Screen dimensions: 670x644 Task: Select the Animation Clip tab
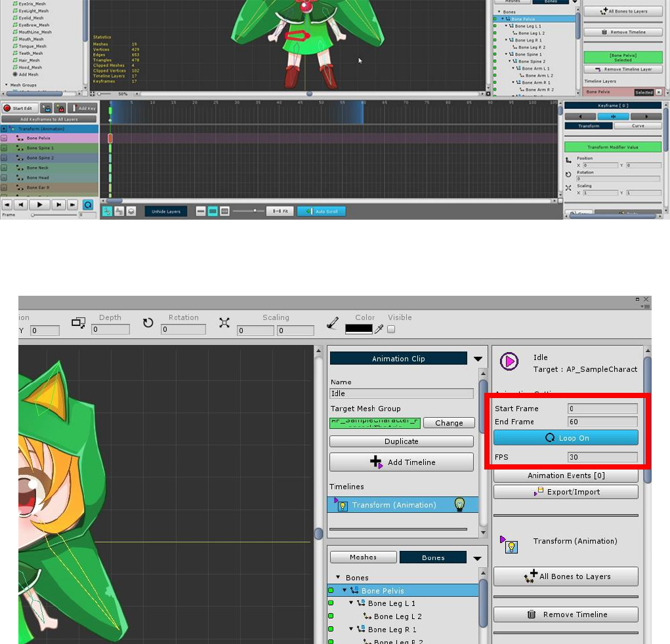pos(398,358)
